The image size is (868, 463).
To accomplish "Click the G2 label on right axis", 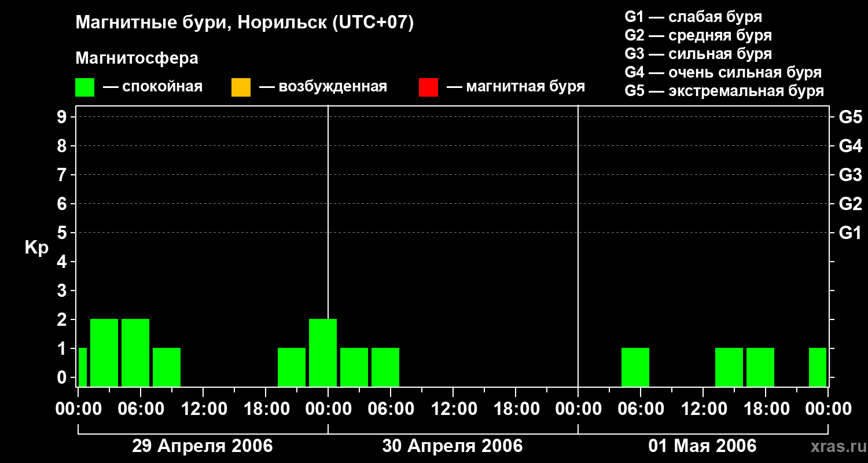I will (850, 204).
